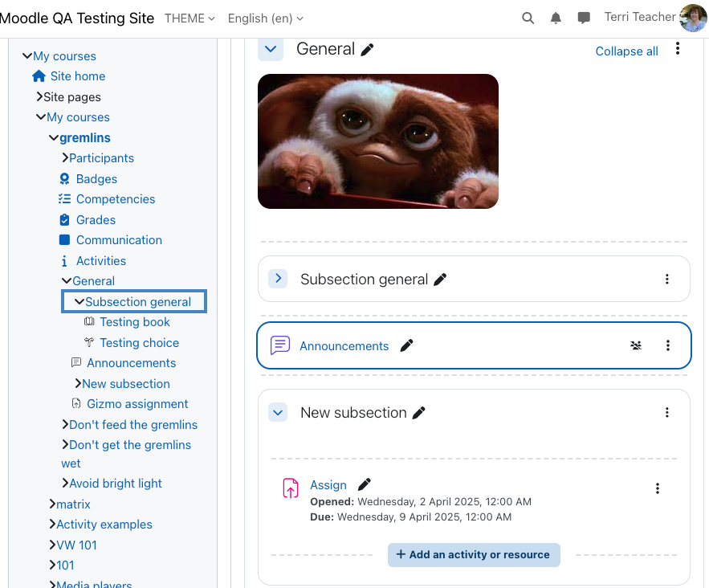
Task: Collapse the General arrow in navigation tree
Action: tap(67, 281)
